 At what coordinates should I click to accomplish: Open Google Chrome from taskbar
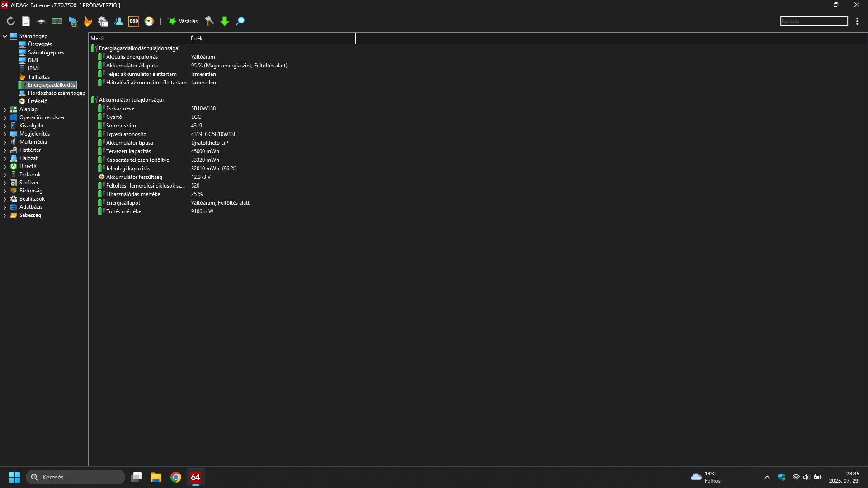pos(176,477)
